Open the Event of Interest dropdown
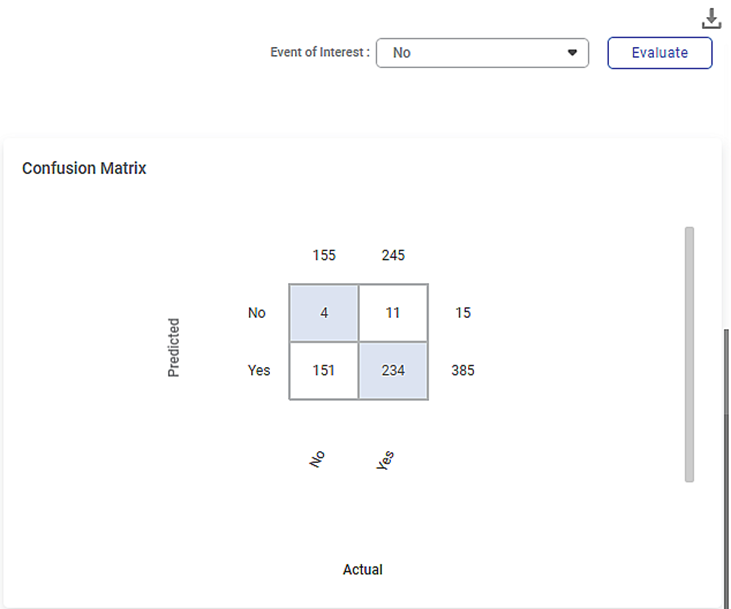This screenshot has width=731, height=609. pos(482,53)
